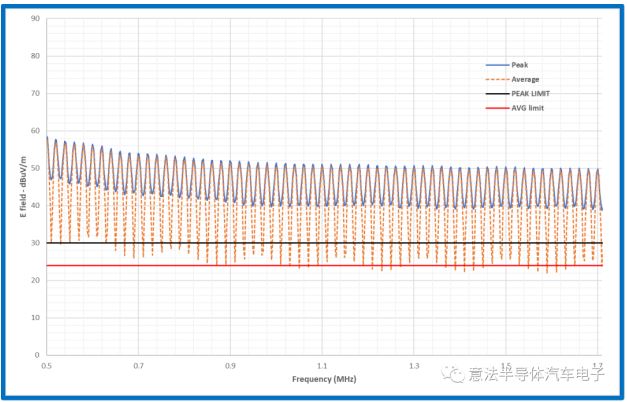627x402 pixels.
Task: Click the orange dashed Average legend sample
Action: click(x=494, y=79)
